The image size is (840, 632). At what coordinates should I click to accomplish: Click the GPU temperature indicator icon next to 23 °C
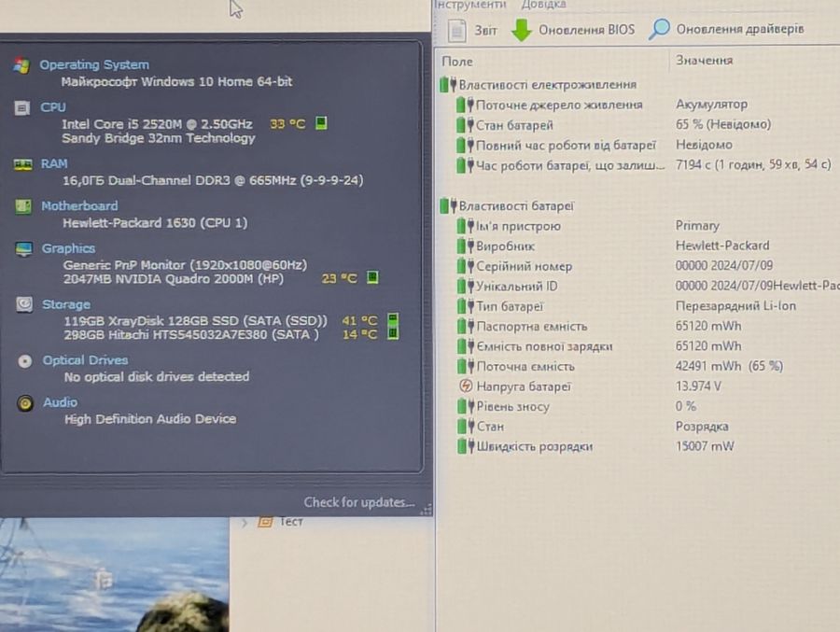[372, 277]
